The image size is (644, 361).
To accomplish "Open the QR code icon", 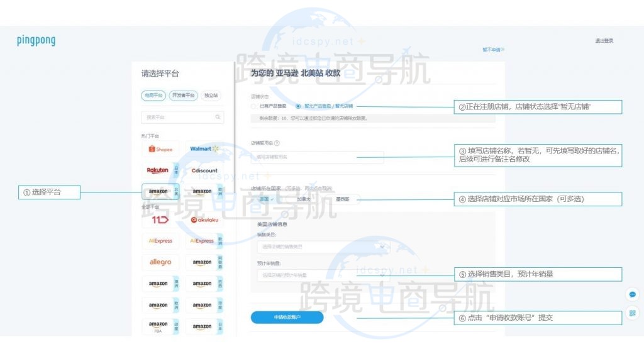I will click(x=633, y=313).
